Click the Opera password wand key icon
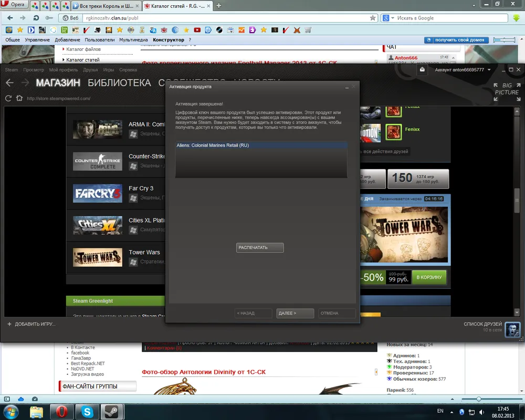This screenshot has height=420, width=525. click(x=49, y=18)
